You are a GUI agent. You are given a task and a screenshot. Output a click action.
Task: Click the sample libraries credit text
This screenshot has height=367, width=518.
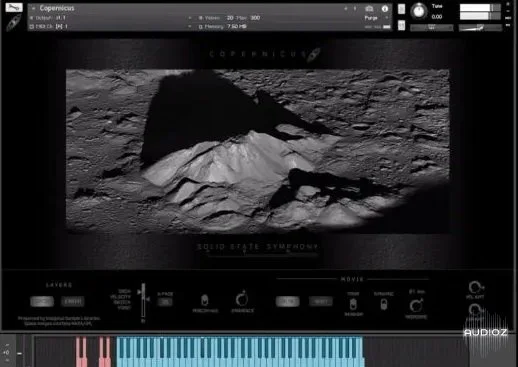click(x=59, y=320)
